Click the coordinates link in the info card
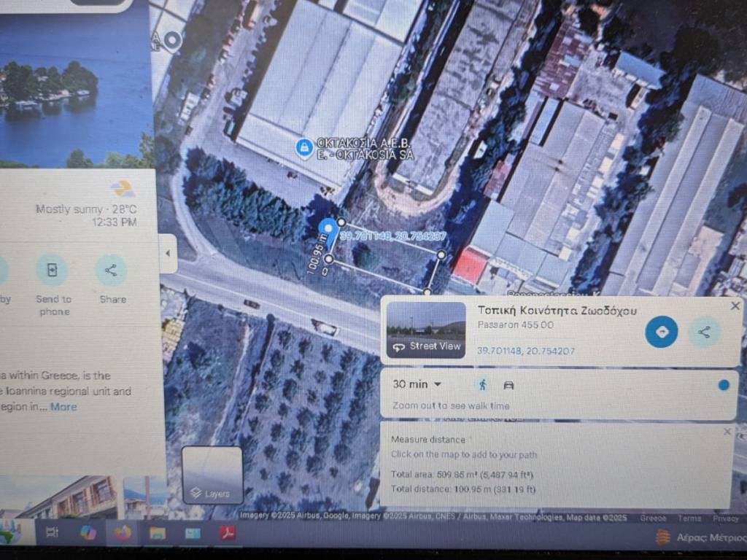747x560 pixels. tap(525, 351)
